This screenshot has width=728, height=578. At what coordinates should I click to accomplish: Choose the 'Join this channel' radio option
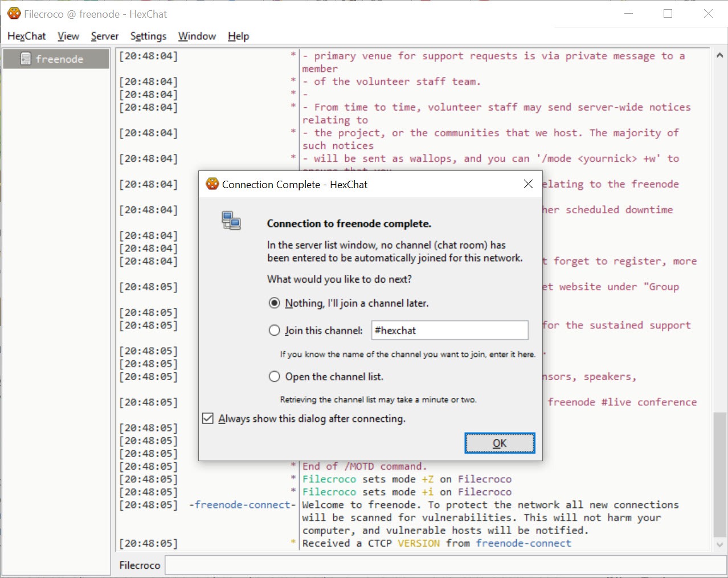[x=275, y=331]
